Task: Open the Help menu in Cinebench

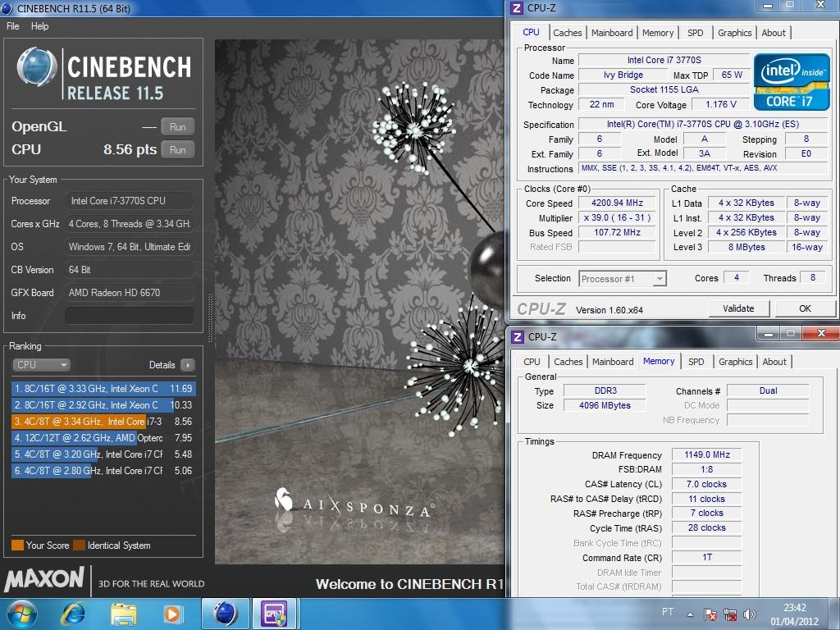Action: point(39,25)
